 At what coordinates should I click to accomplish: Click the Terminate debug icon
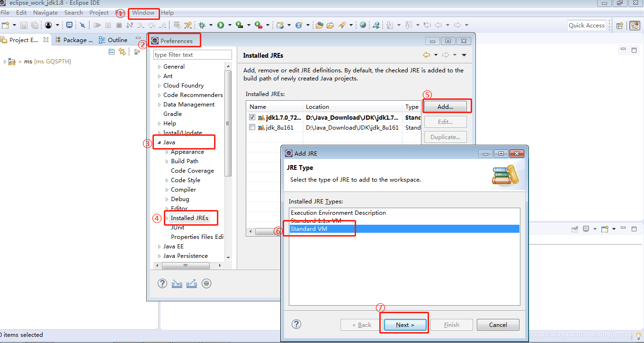point(119,25)
